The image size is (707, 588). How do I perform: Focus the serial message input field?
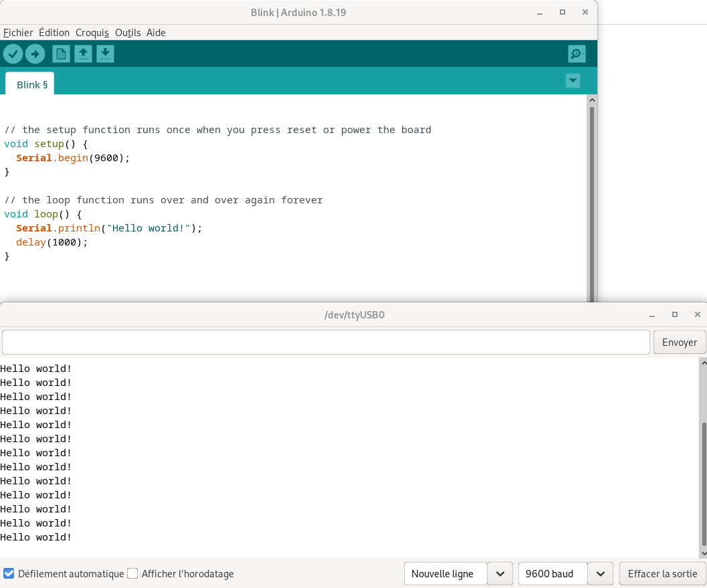click(x=326, y=342)
